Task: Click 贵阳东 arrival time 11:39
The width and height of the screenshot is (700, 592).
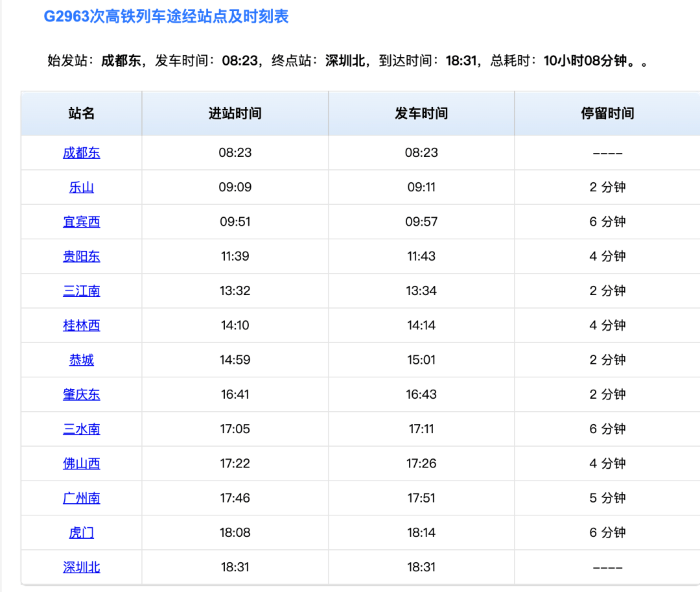Action: (x=235, y=256)
